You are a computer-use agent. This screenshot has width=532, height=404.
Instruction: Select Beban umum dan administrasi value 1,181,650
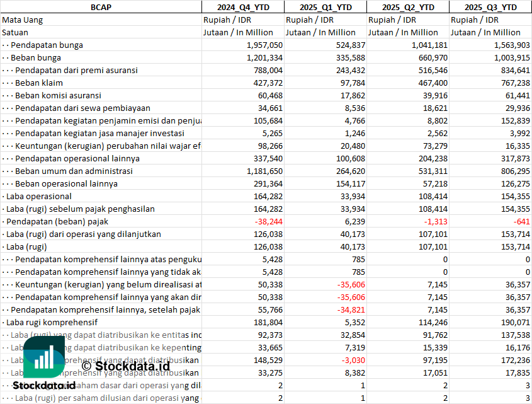click(264, 171)
